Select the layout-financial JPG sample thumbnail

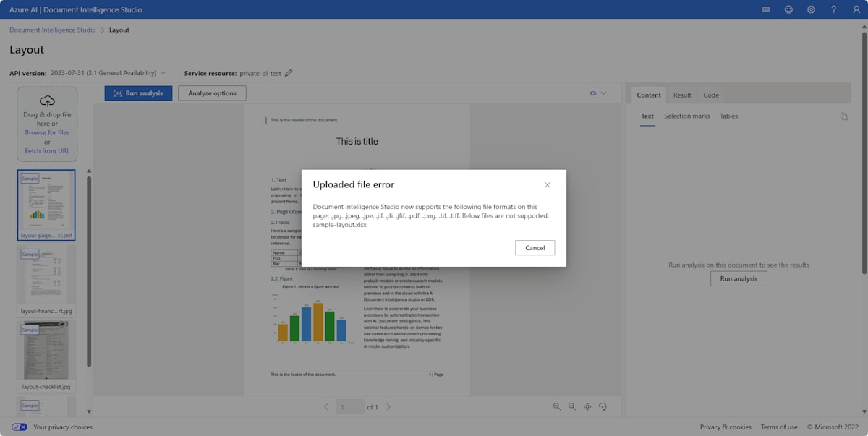[x=46, y=281]
